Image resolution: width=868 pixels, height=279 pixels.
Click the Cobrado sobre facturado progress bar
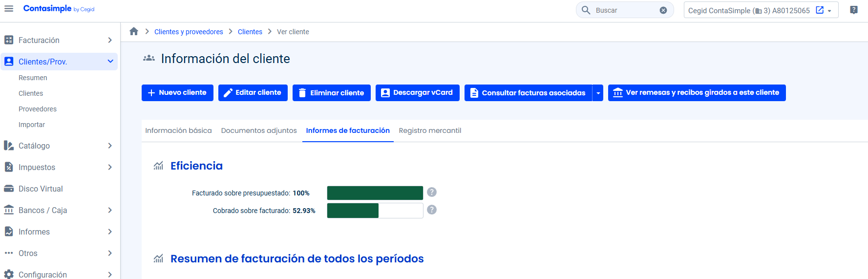pyautogui.click(x=375, y=211)
